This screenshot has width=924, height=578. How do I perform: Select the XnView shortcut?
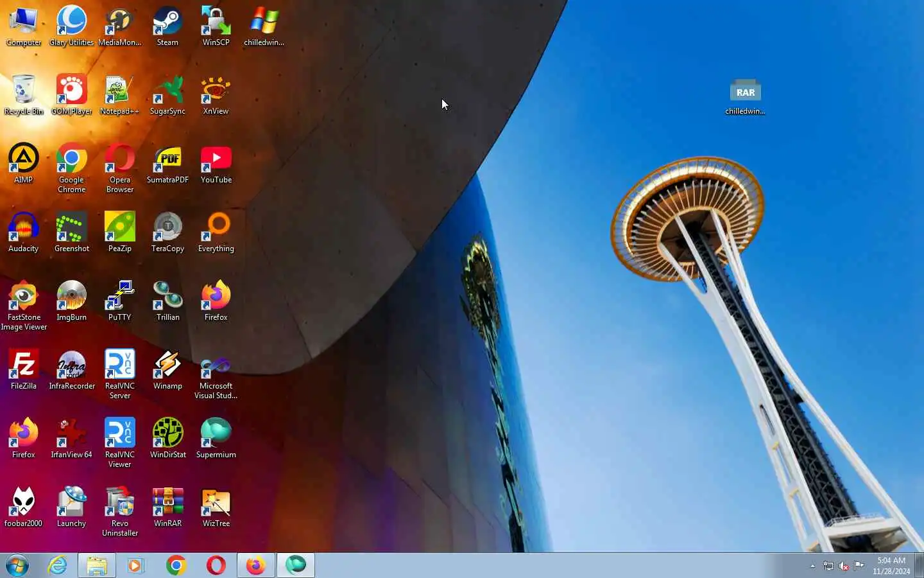point(216,94)
